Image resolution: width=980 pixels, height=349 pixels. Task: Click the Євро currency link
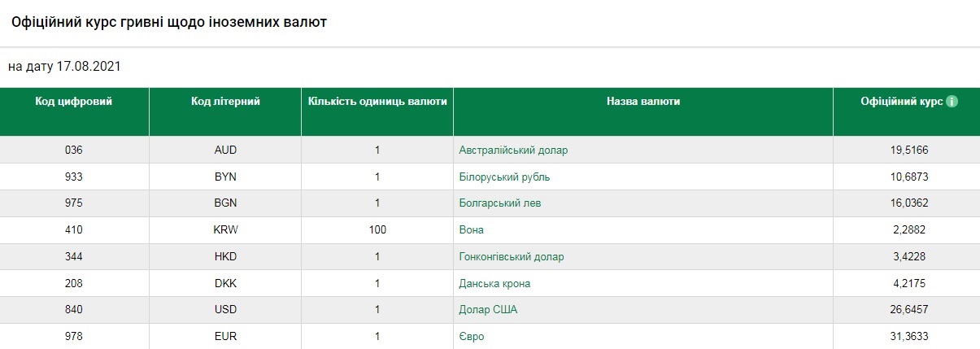pos(472,336)
